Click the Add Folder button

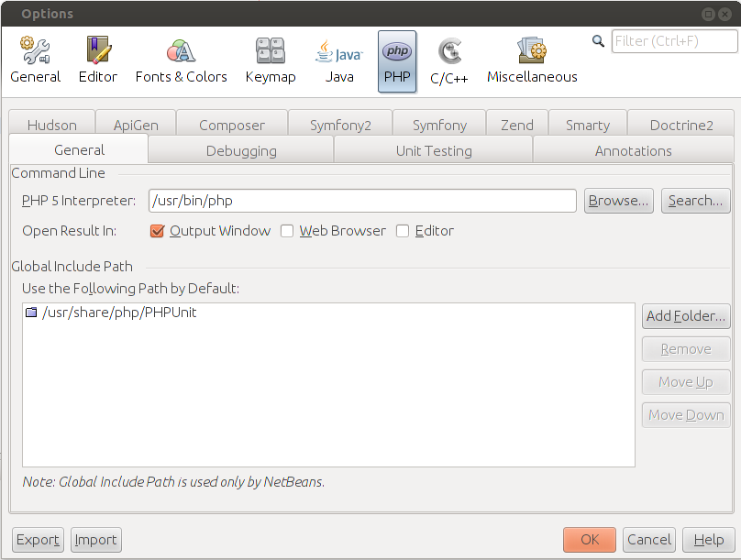[x=686, y=316]
